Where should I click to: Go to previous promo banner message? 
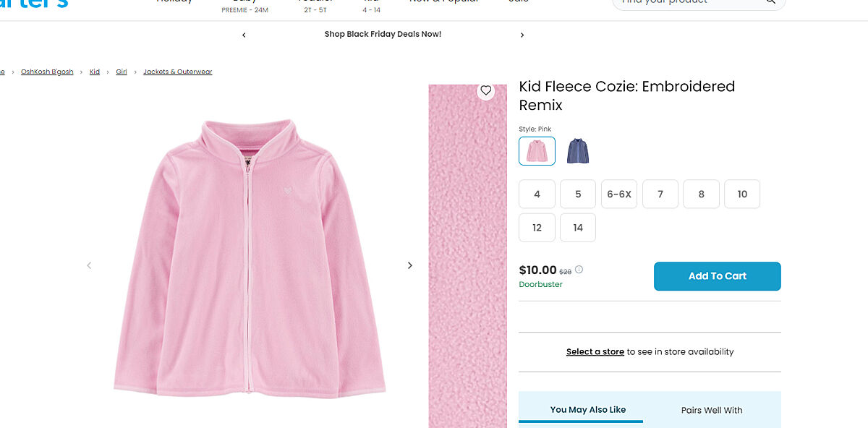coord(244,35)
